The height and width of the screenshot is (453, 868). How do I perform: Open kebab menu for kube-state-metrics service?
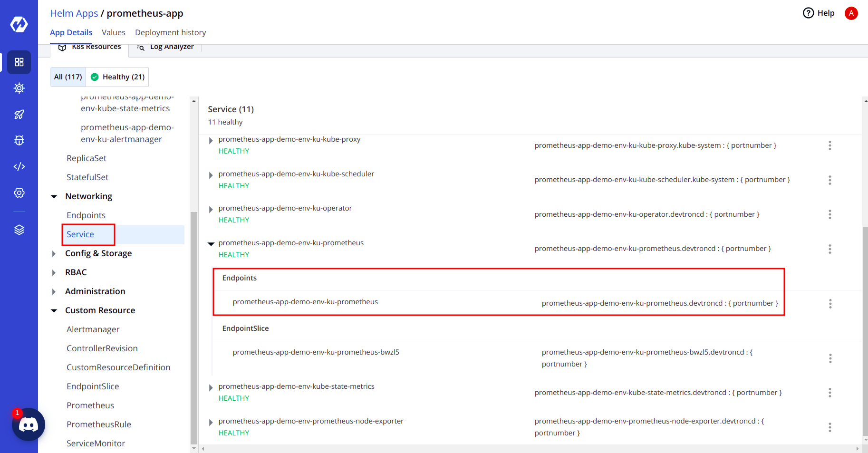(830, 393)
